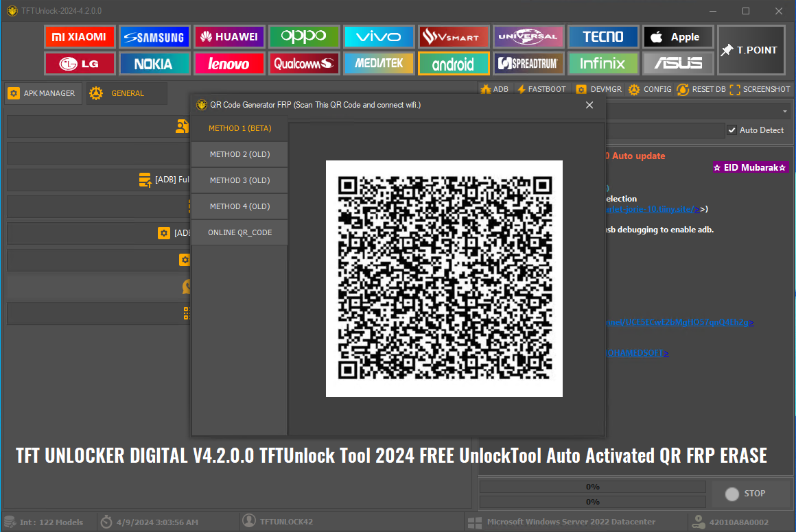Screen dimensions: 796x532
Task: Click the Microsoft Windows Server 2022 Datacenter text
Action: pos(571,522)
